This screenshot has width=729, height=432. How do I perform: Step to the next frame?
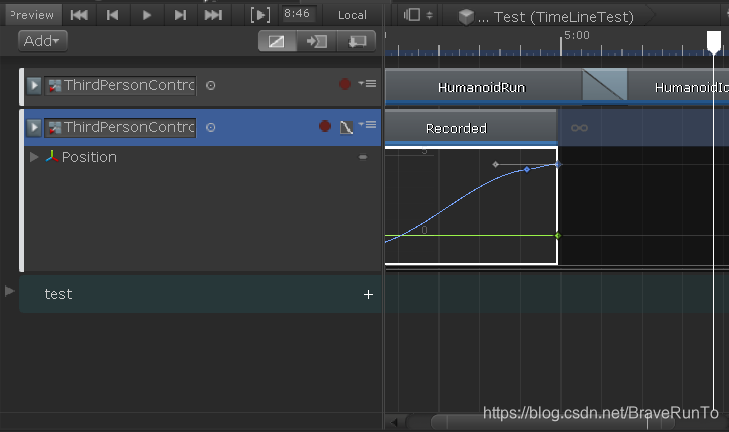click(180, 15)
